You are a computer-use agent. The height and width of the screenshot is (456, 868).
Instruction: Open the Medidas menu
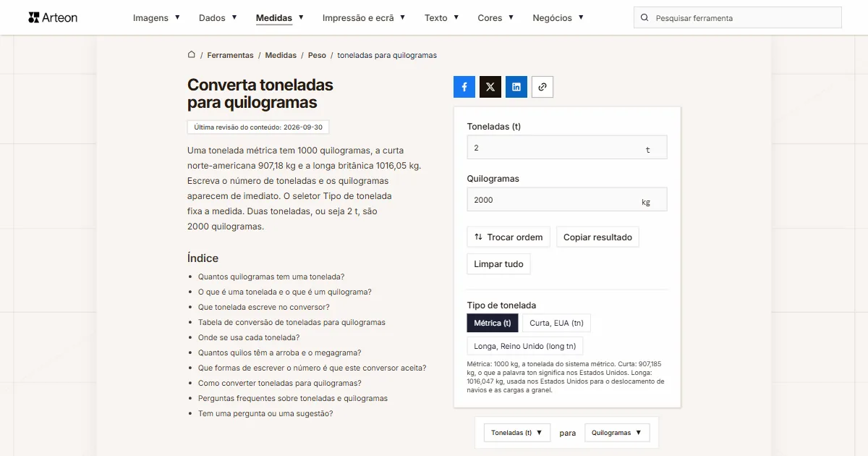click(x=280, y=18)
